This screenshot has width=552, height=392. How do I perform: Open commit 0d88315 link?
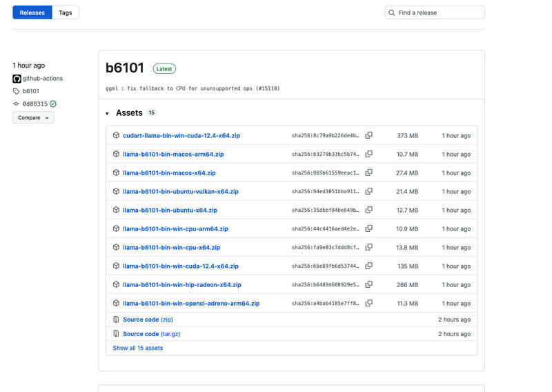point(35,104)
